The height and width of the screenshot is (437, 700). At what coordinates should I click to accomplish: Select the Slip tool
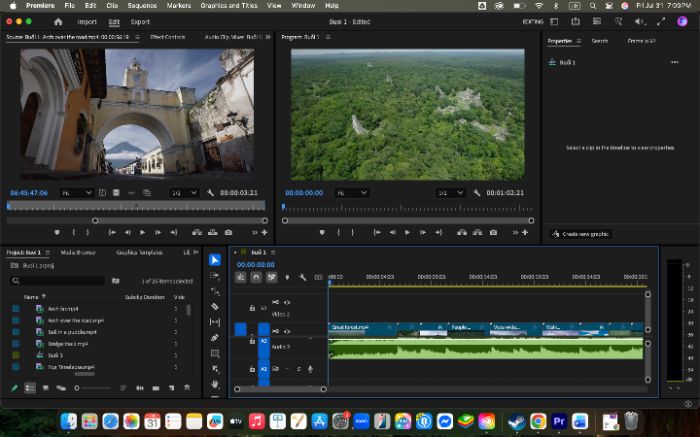pos(215,322)
